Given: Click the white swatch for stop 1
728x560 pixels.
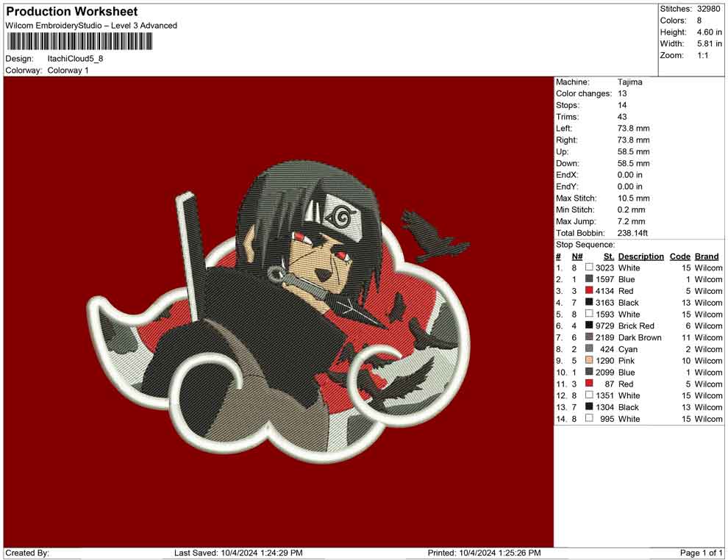Looking at the screenshot, I should point(589,268).
